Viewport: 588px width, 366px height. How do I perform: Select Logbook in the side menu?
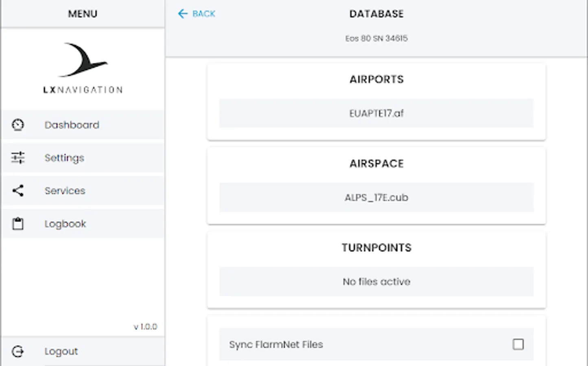tap(65, 224)
